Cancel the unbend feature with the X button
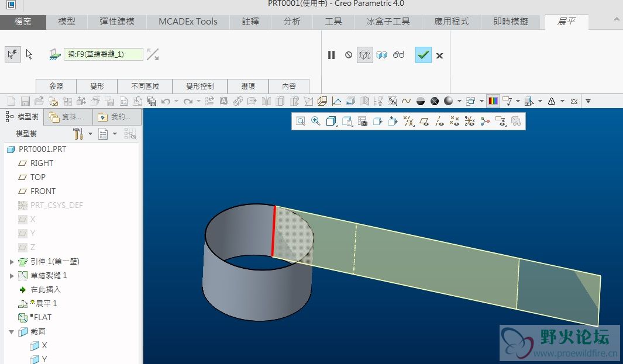The width and height of the screenshot is (623, 364). tap(439, 56)
